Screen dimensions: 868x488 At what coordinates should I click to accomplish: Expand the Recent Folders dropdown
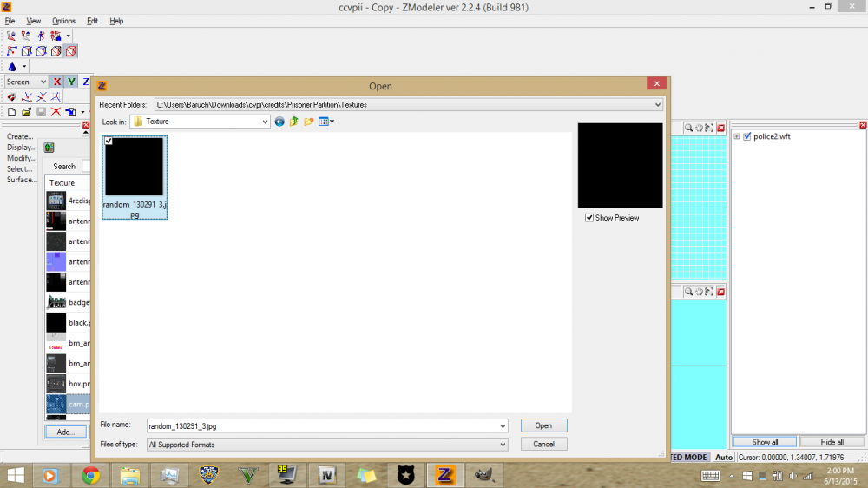(657, 105)
